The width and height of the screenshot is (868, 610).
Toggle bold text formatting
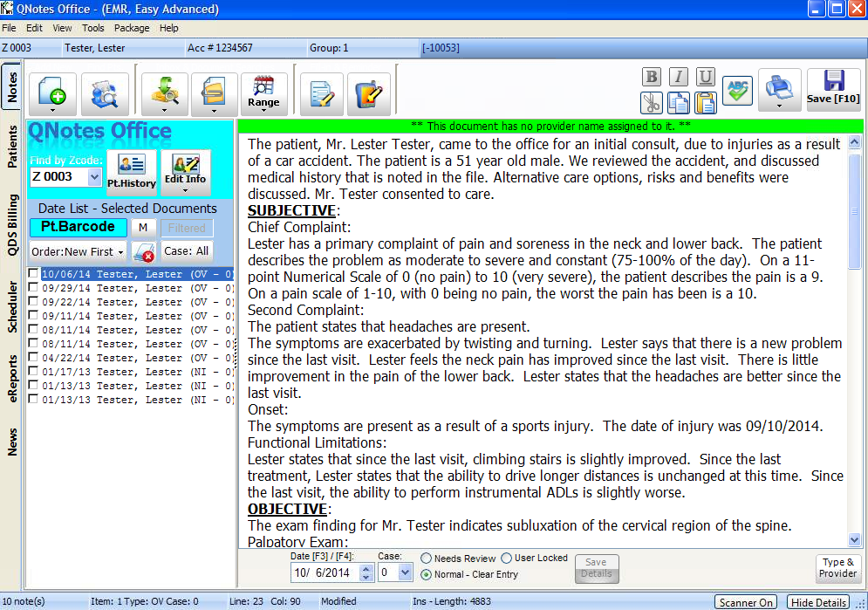tap(651, 77)
